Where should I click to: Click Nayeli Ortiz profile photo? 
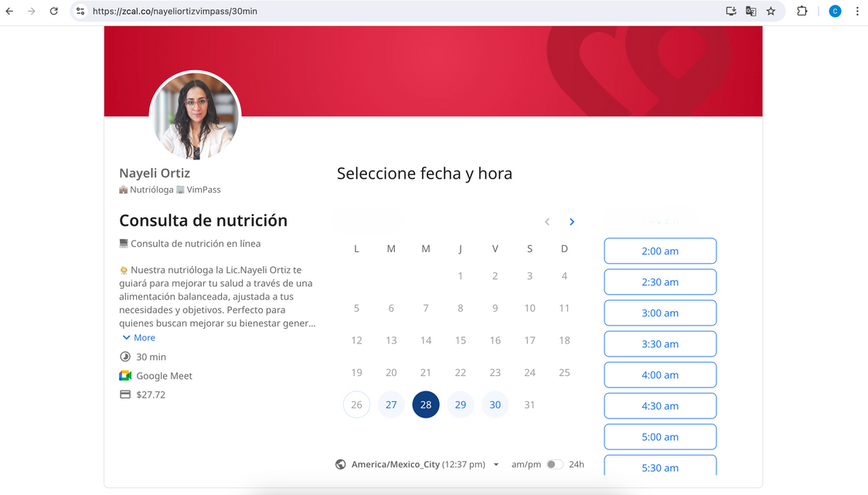click(195, 116)
